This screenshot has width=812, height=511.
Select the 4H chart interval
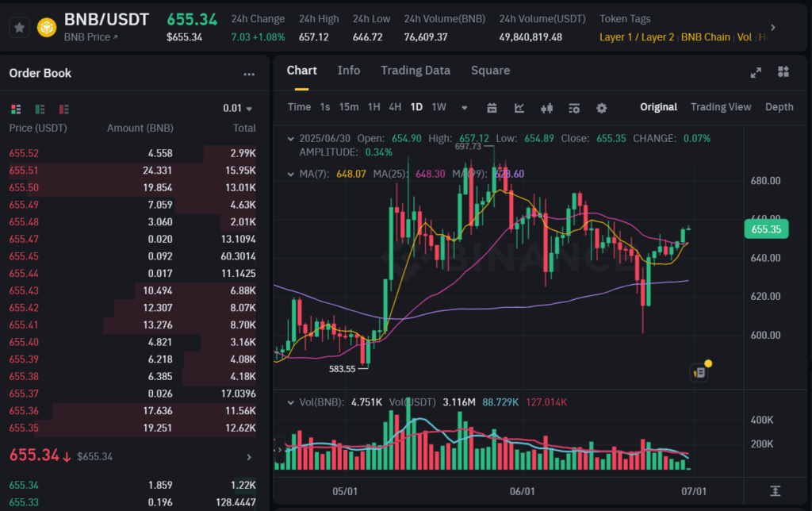coord(395,107)
